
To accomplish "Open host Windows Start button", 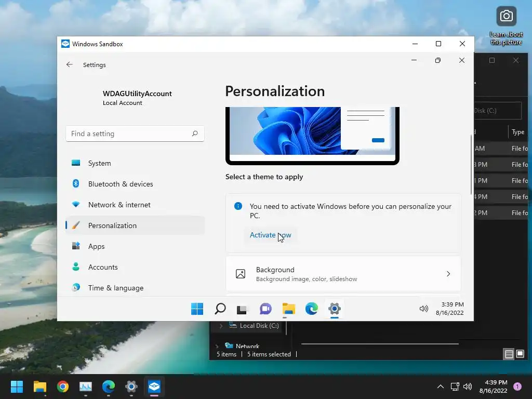I will (17, 387).
